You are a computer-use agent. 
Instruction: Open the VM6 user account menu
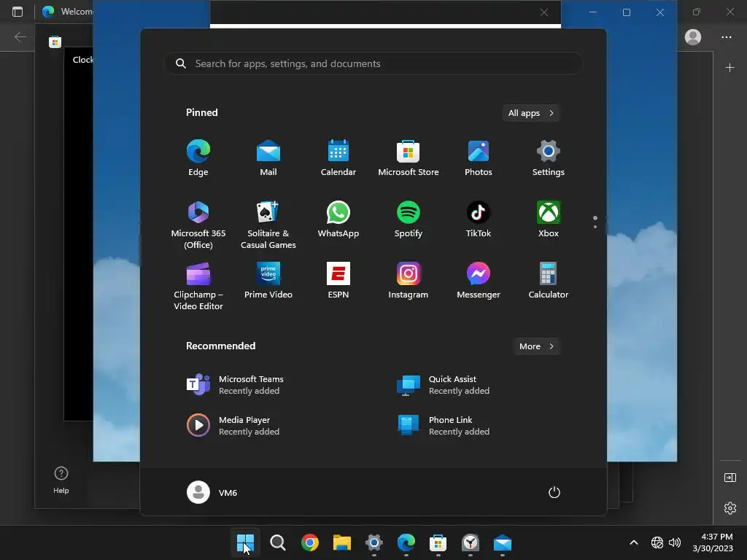212,492
